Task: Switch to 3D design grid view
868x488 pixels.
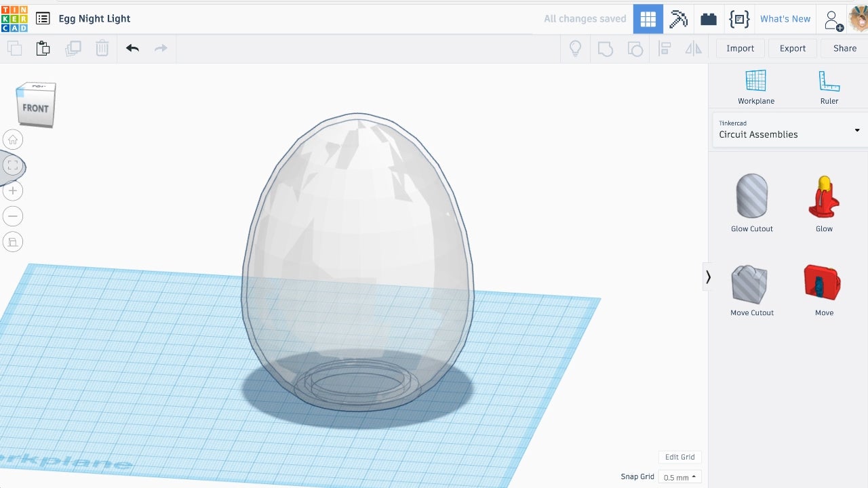Action: pos(648,19)
